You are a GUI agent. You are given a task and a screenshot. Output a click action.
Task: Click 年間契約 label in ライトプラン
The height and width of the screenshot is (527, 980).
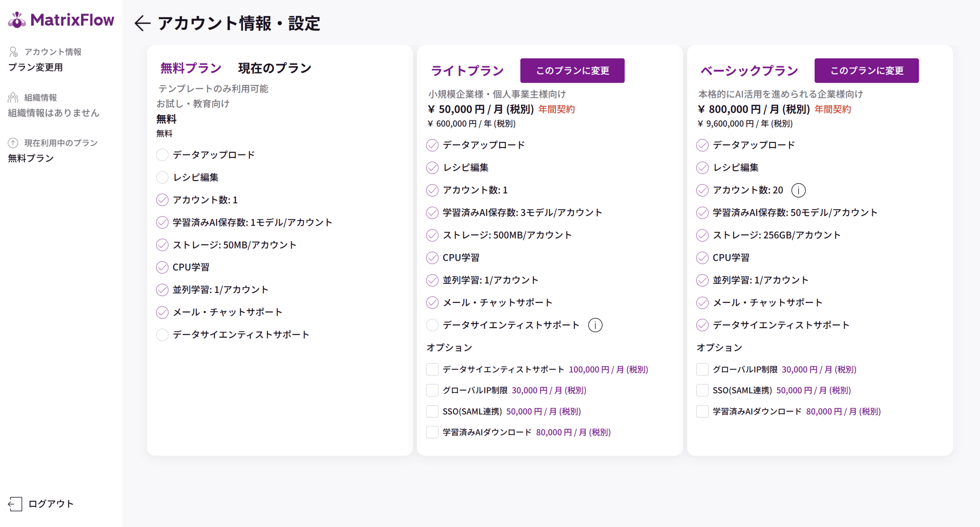click(x=557, y=110)
